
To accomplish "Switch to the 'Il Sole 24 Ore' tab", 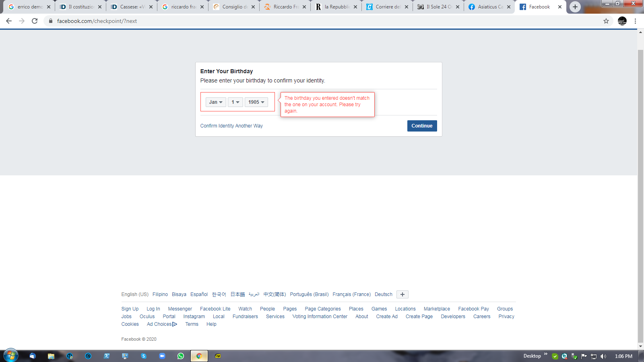I will tap(438, 7).
